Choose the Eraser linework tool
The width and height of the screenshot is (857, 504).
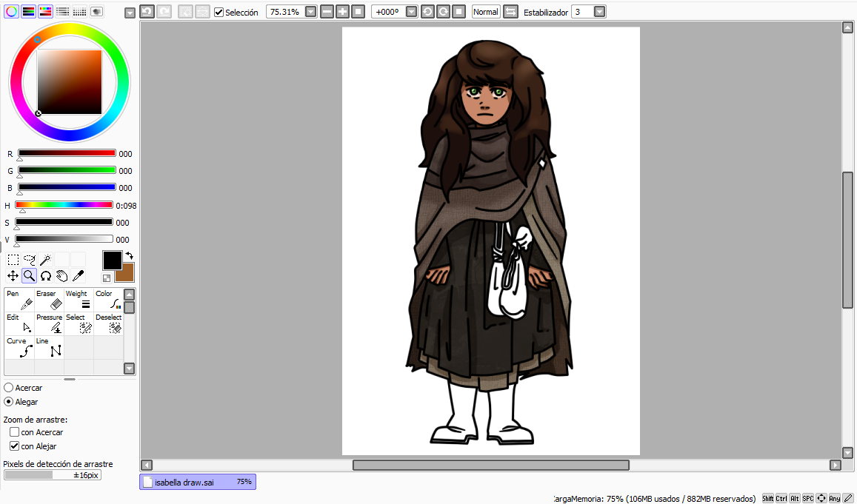[x=49, y=300]
